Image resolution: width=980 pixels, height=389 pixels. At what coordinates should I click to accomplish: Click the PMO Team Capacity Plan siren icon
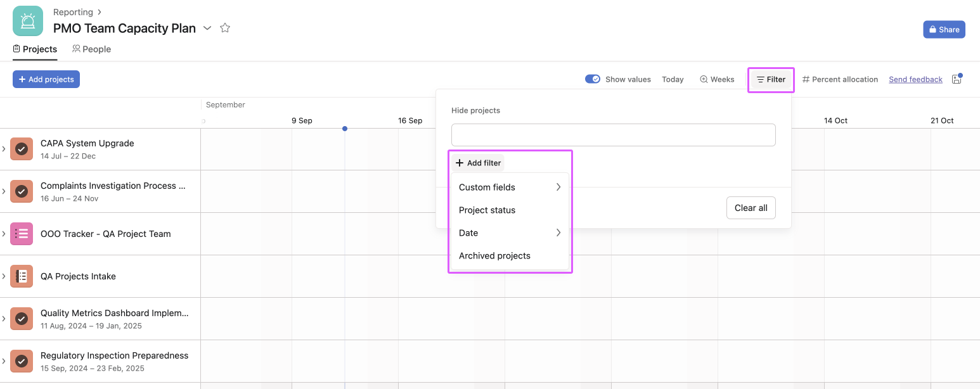pos(28,21)
